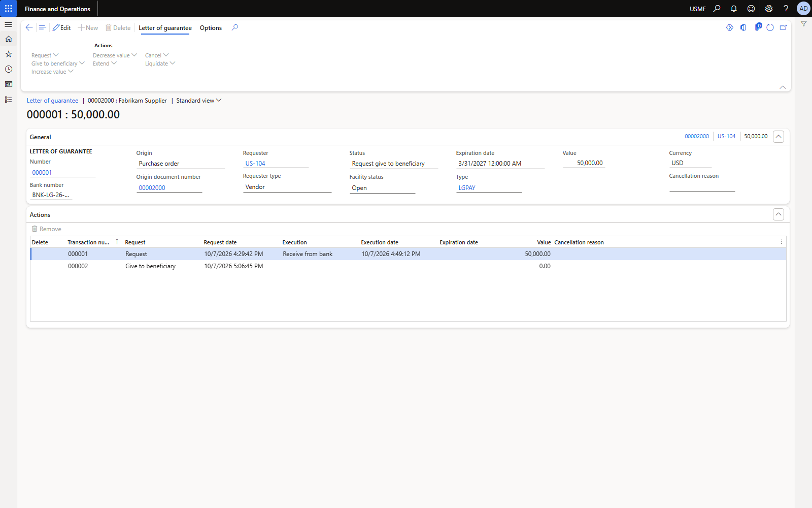Switch to the Options tab

click(x=211, y=28)
